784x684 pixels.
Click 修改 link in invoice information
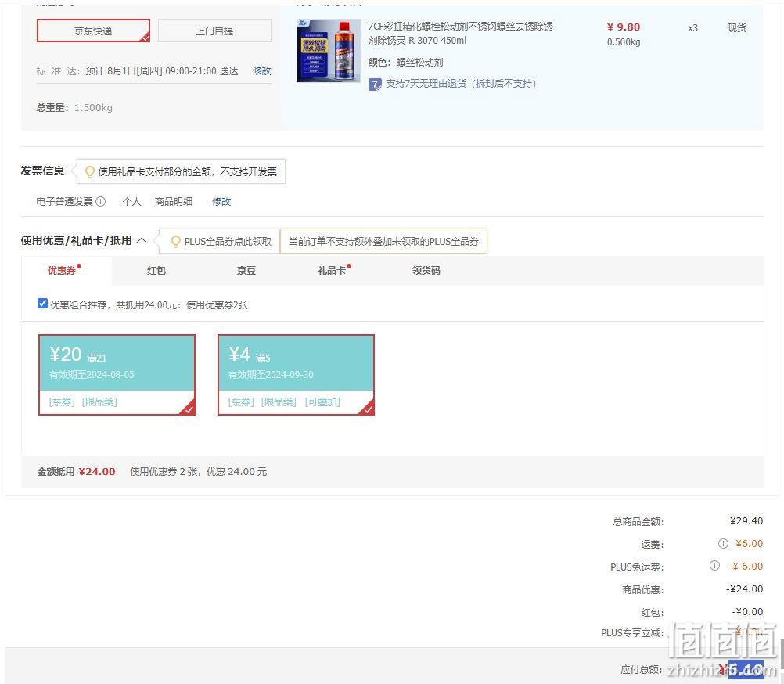pyautogui.click(x=221, y=201)
